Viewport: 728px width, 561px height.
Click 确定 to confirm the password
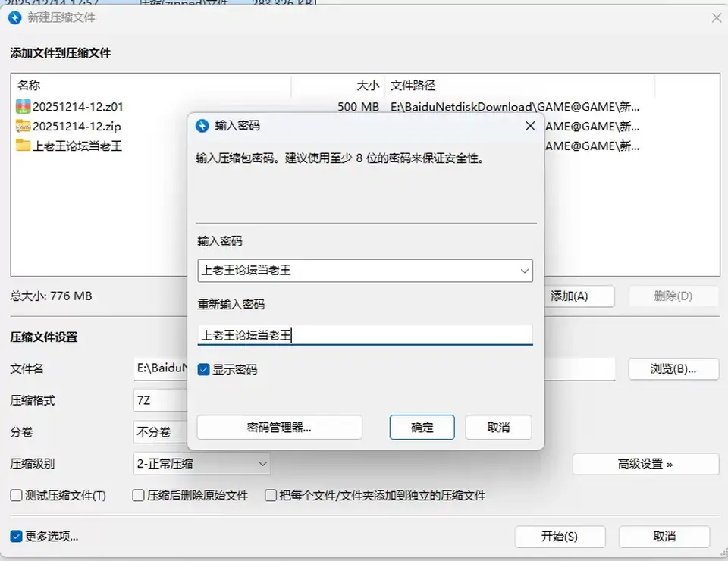(422, 428)
